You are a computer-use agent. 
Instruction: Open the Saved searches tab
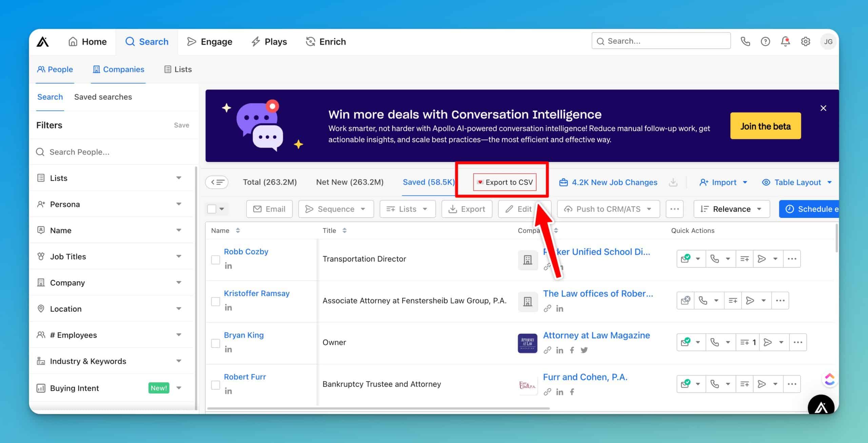[x=103, y=97]
